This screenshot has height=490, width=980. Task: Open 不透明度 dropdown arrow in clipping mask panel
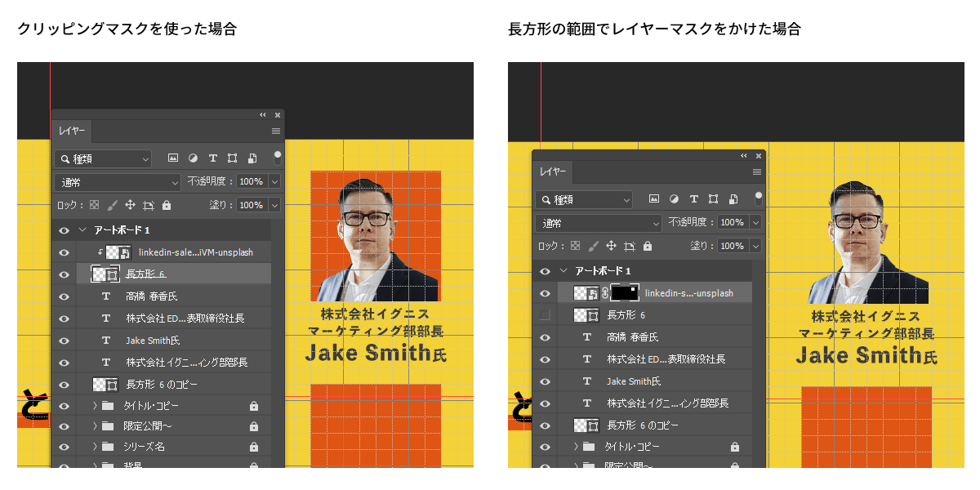click(274, 181)
